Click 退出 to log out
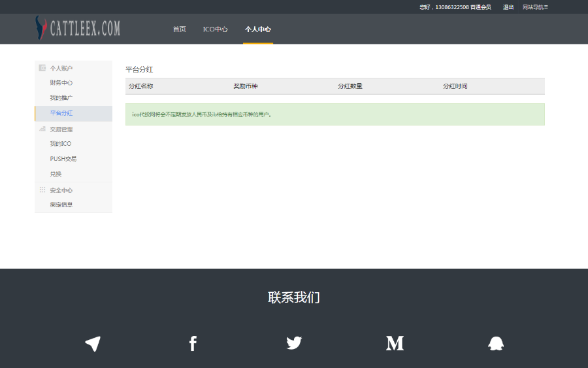 click(508, 7)
